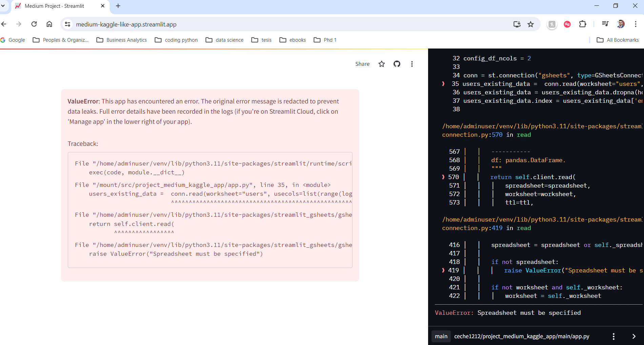
Task: Open the data science bookmarks folder
Action: [x=224, y=40]
